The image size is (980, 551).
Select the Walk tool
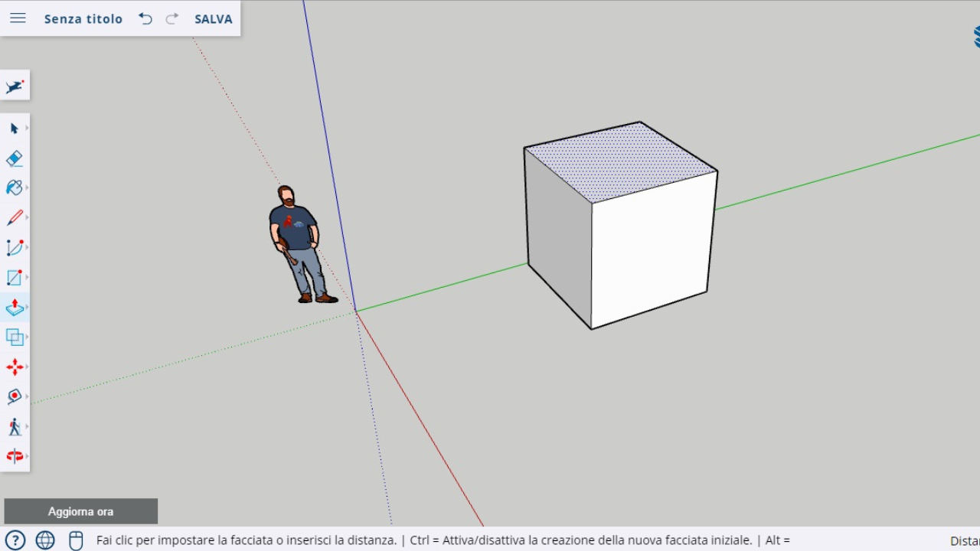coord(15,426)
